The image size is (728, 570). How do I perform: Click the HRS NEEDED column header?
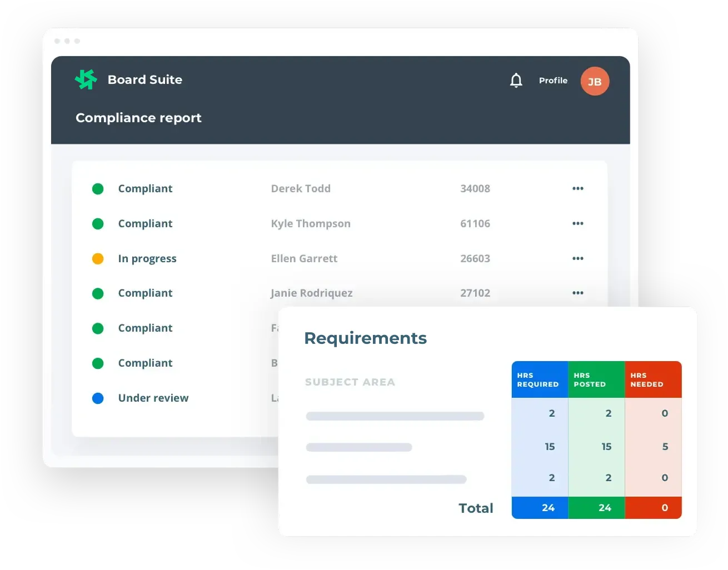653,379
